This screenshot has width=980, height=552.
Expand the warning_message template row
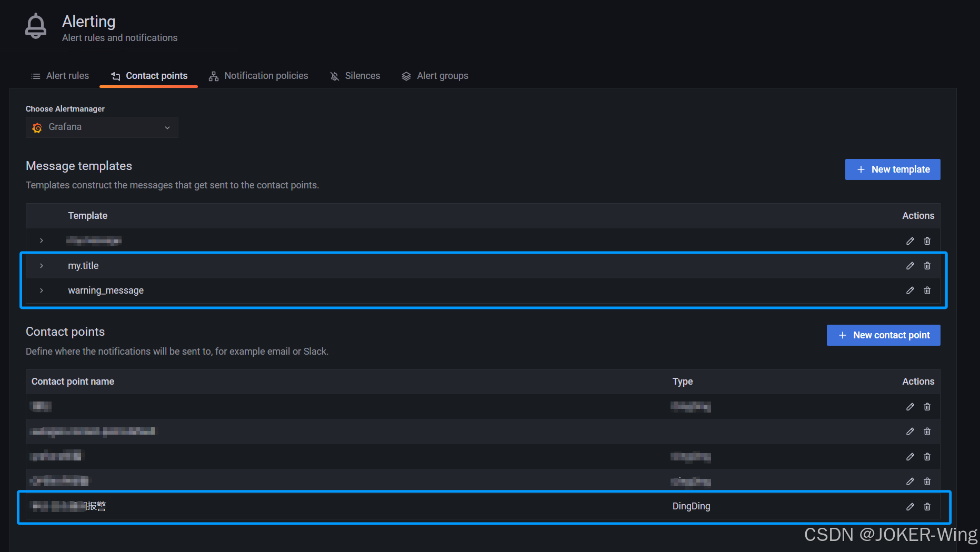(x=42, y=290)
